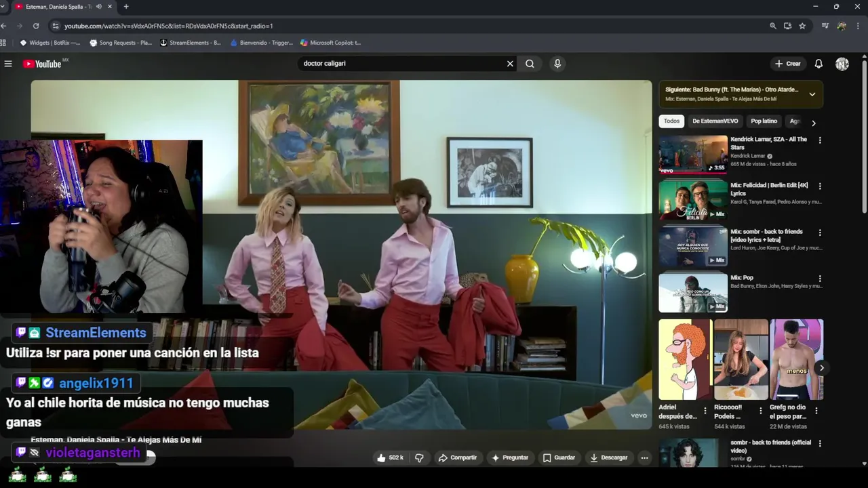
Task: Advance Shorts shelf with next arrow
Action: coord(821,368)
